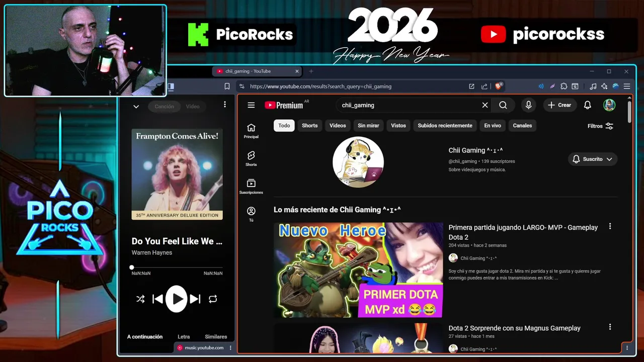Go to Principal in the YouTube sidebar

click(x=251, y=131)
